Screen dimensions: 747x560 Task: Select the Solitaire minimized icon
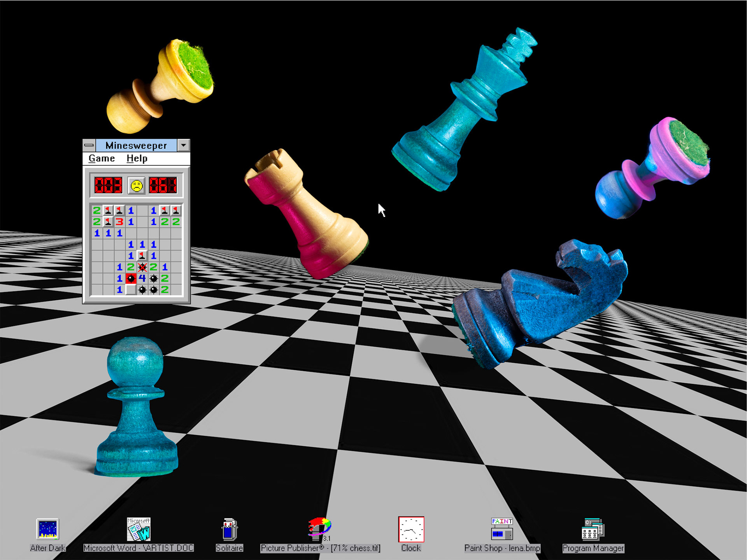[x=229, y=535]
